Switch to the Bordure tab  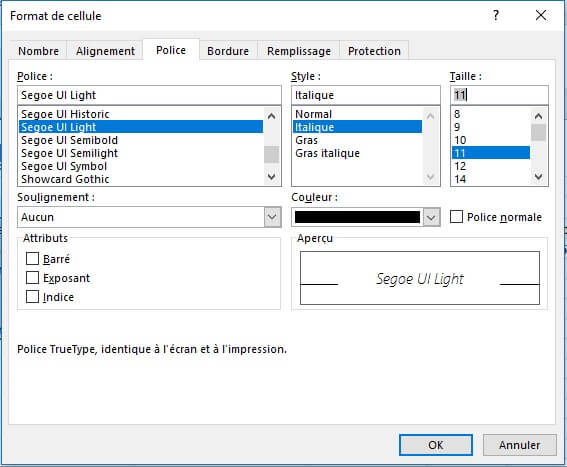[228, 51]
